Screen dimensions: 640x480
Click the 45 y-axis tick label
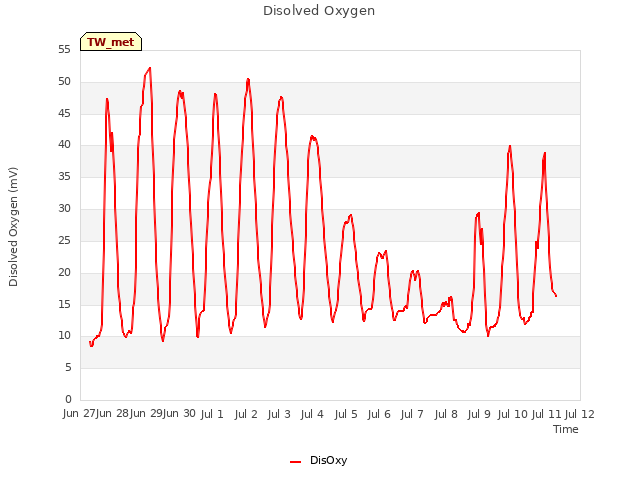point(64,113)
